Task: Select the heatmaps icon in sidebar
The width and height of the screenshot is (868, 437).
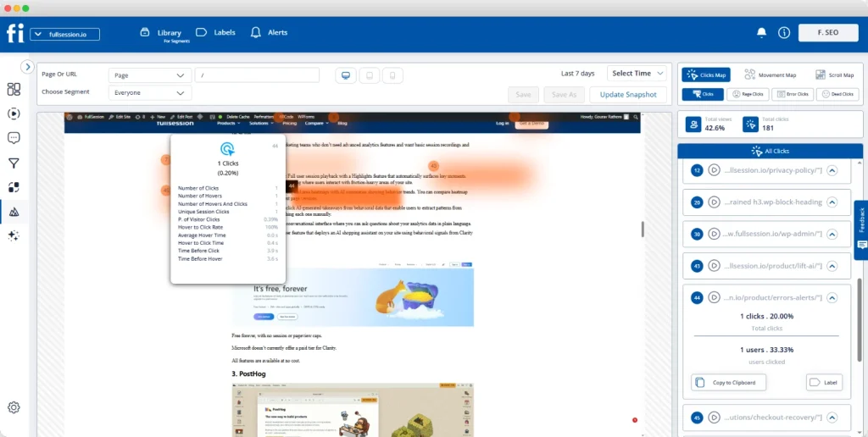Action: pyautogui.click(x=14, y=212)
